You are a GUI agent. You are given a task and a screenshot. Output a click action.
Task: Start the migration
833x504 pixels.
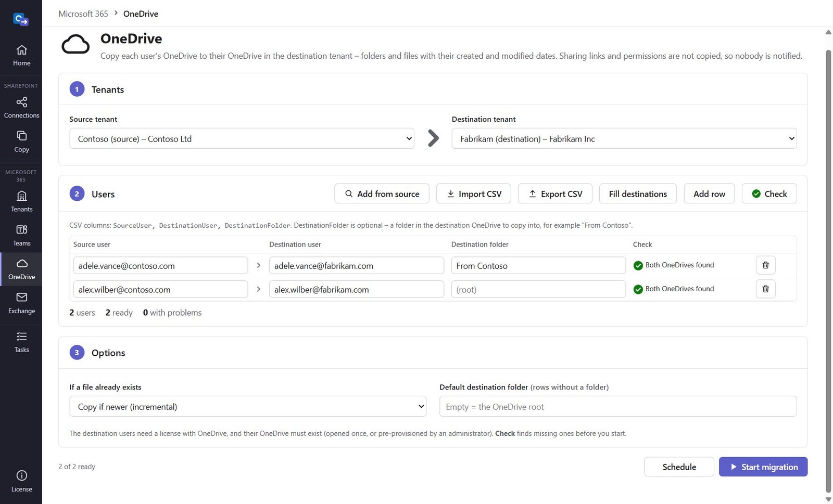pyautogui.click(x=763, y=467)
